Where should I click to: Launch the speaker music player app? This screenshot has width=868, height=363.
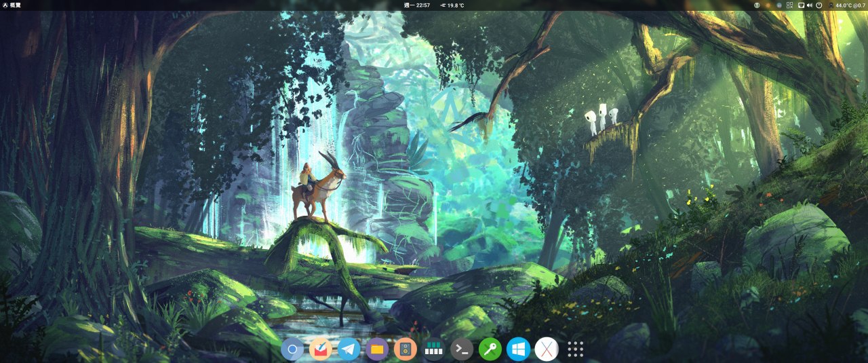point(406,349)
